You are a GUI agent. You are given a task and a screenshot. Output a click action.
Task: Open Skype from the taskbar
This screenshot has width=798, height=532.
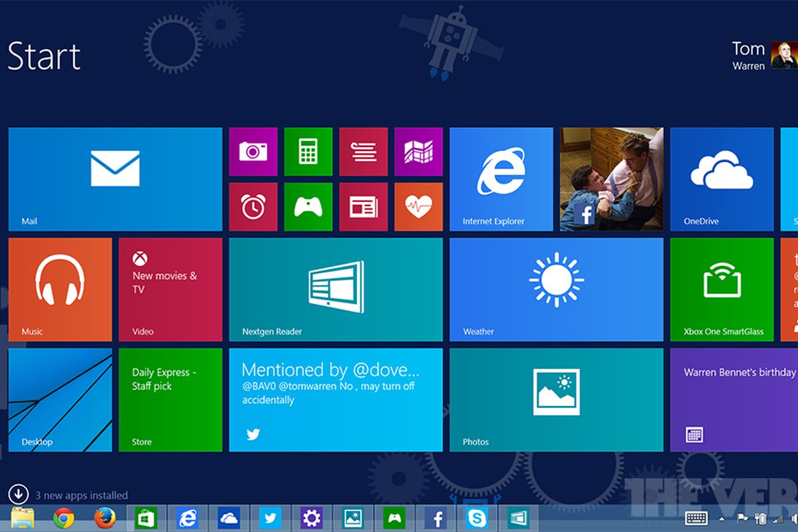[476, 518]
